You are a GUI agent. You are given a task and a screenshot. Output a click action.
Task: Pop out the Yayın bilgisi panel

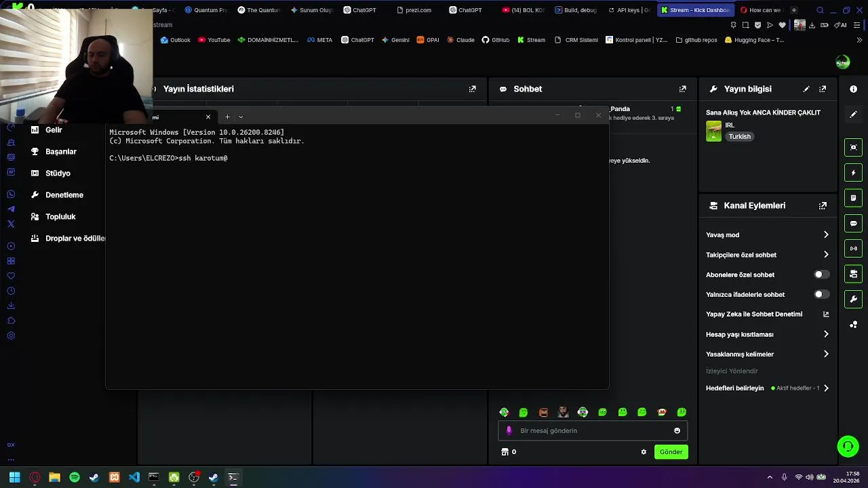click(823, 89)
